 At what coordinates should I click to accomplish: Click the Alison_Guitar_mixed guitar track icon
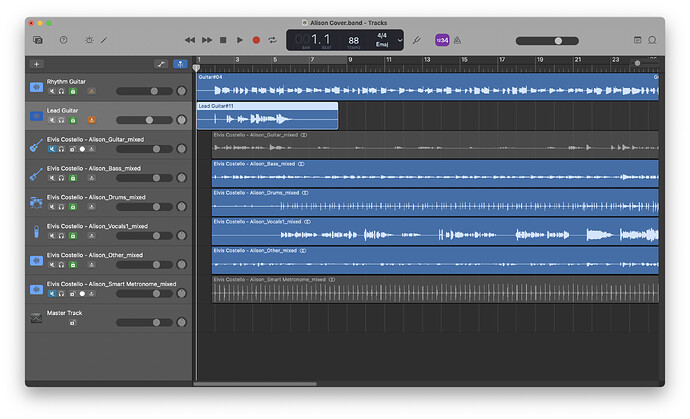[37, 145]
